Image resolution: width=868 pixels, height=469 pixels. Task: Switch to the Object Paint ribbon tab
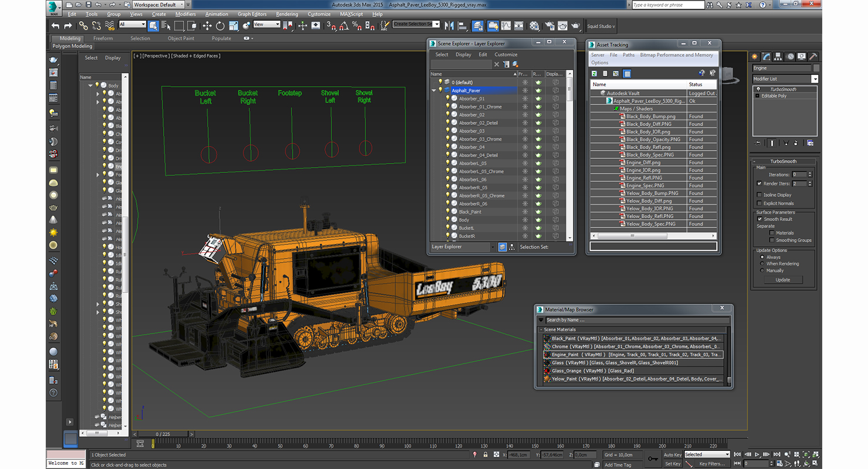click(181, 38)
